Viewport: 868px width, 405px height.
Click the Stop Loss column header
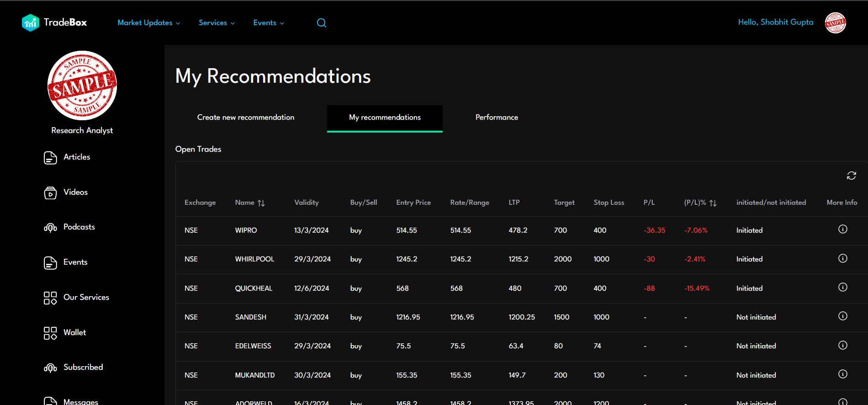click(x=609, y=202)
